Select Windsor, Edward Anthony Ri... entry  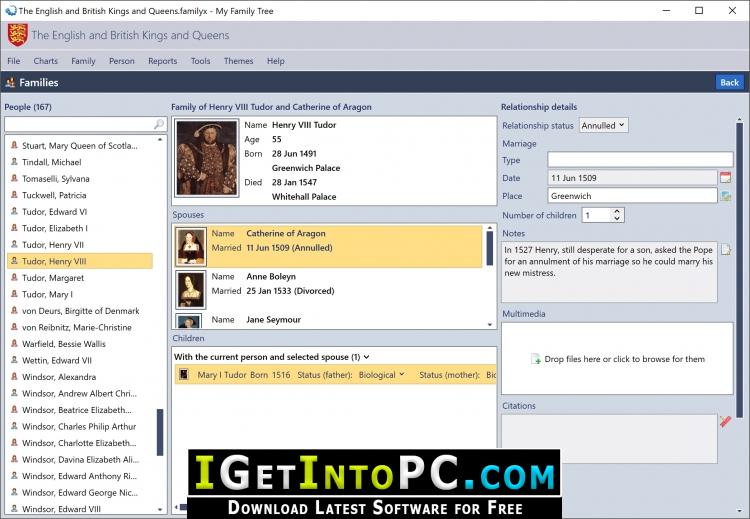pyautogui.click(x=79, y=476)
